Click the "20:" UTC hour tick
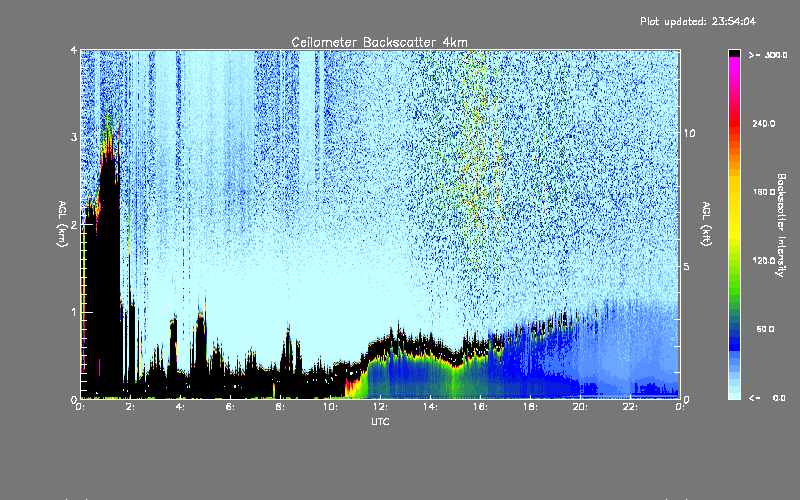Image resolution: width=800 pixels, height=500 pixels. point(580,407)
